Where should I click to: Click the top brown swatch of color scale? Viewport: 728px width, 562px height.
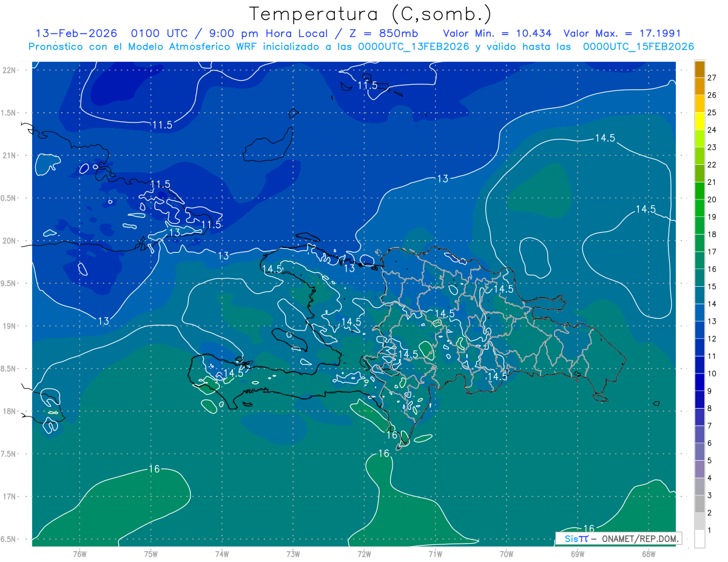[699, 69]
